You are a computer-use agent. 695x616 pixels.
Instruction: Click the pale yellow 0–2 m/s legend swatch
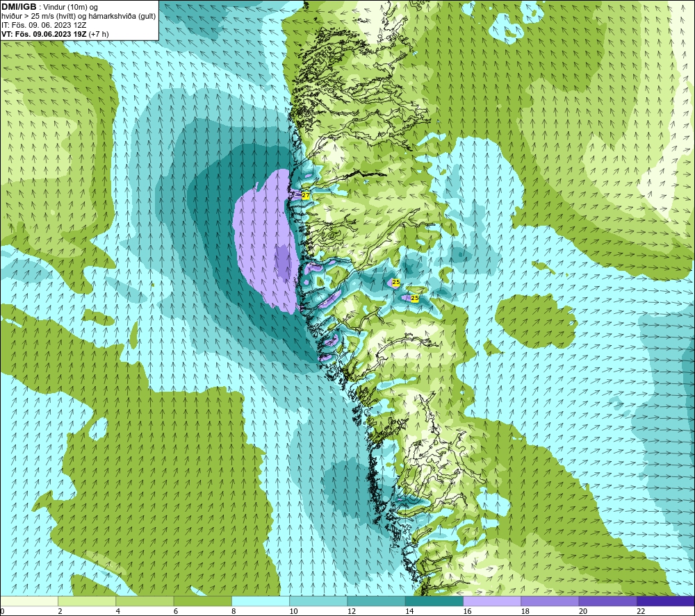(x=29, y=601)
